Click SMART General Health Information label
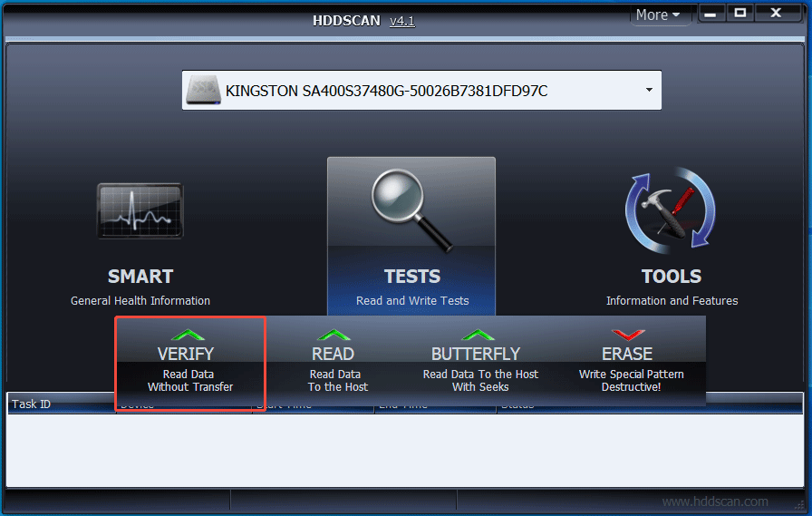The height and width of the screenshot is (516, 812). coord(140,300)
